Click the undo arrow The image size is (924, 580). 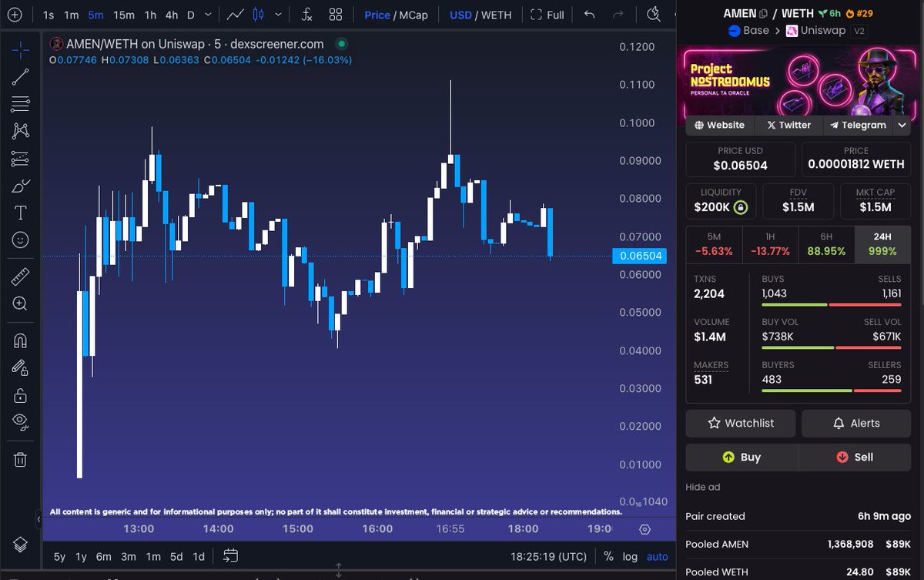click(590, 15)
